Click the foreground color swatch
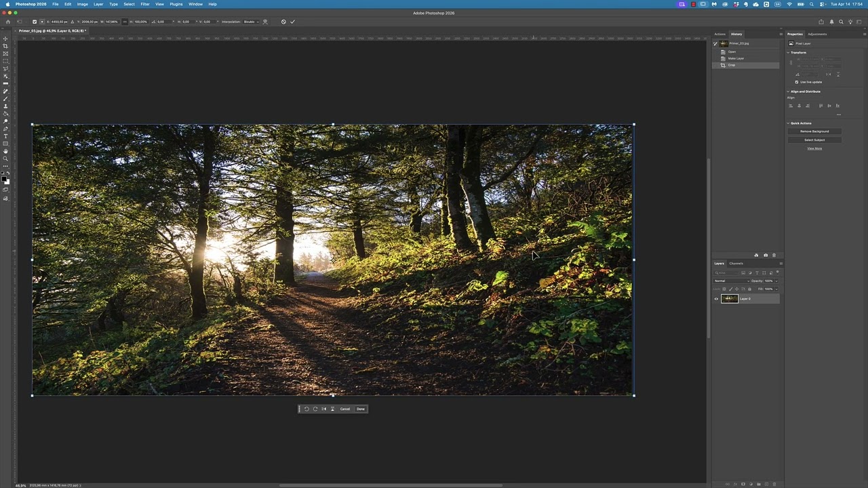The height and width of the screenshot is (488, 868). [5, 179]
